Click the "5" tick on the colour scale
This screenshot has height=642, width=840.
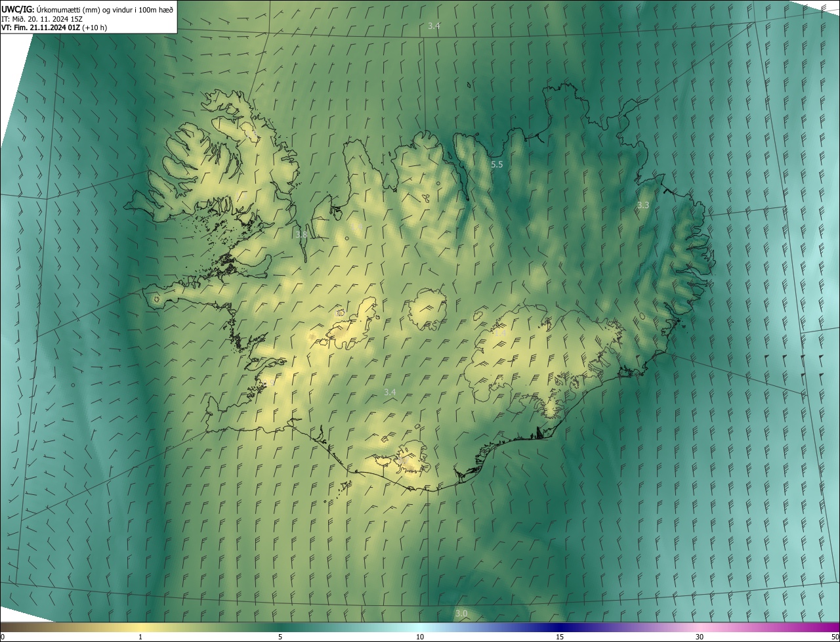pyautogui.click(x=280, y=637)
